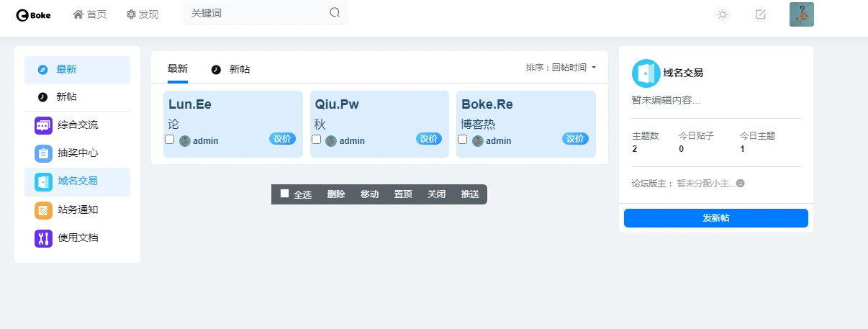Click the 关键词 search input field
Screen dimensions: 868x329
(x=256, y=13)
